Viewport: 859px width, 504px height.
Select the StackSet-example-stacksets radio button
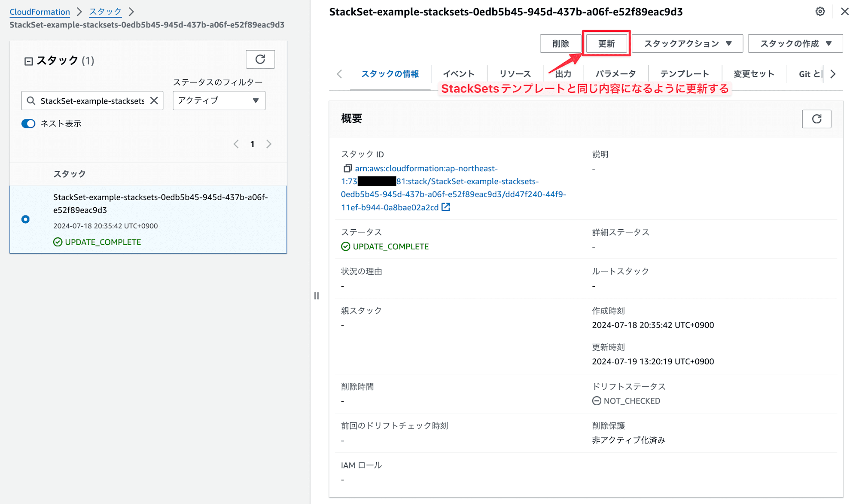point(25,219)
